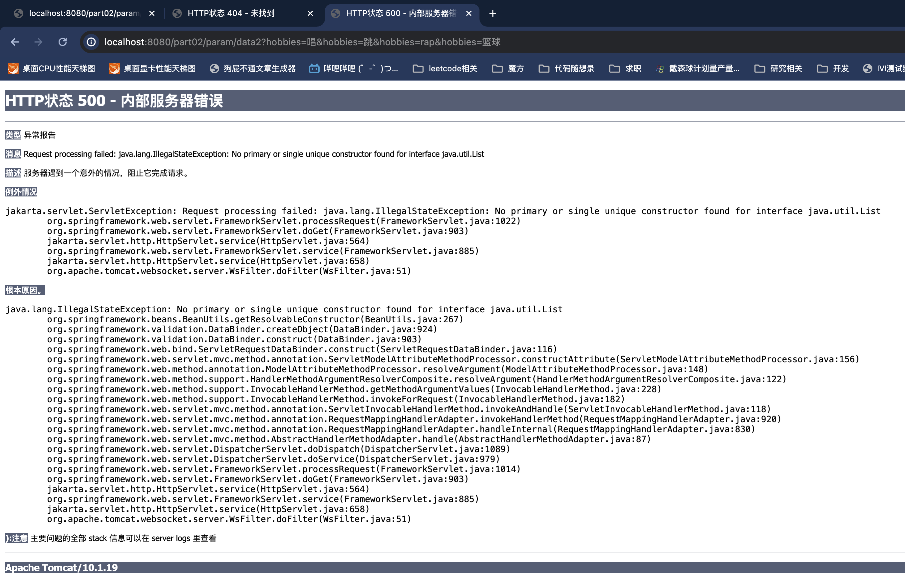Viewport: 905px width, 588px height.
Task: Click InvocableHandlerMethod.invokeForRequest stack line
Action: pos(336,399)
